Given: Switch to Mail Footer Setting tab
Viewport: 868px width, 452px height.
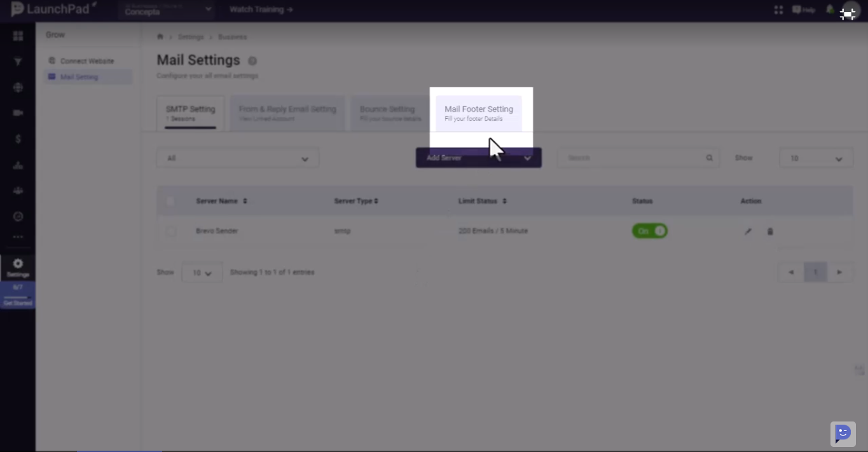Looking at the screenshot, I should (x=479, y=113).
